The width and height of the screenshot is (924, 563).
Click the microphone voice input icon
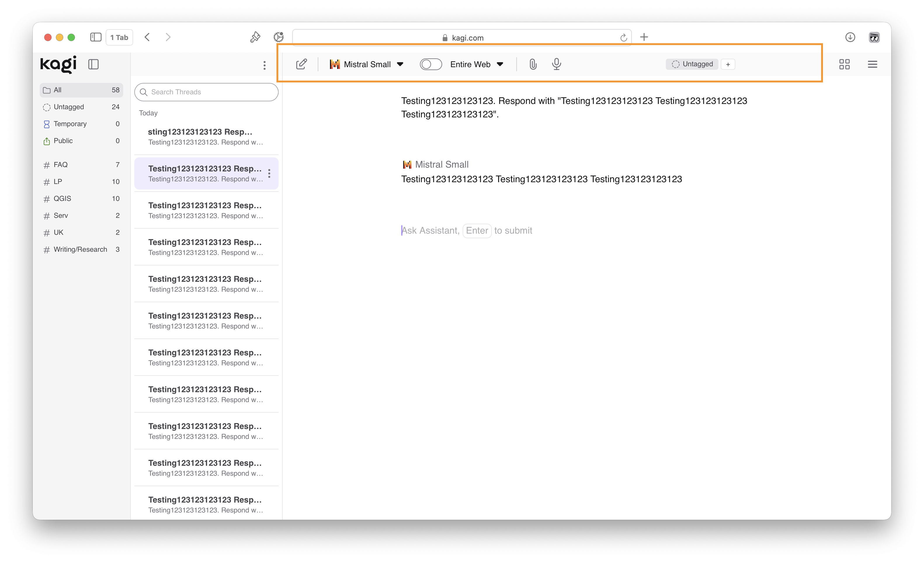[x=557, y=64]
